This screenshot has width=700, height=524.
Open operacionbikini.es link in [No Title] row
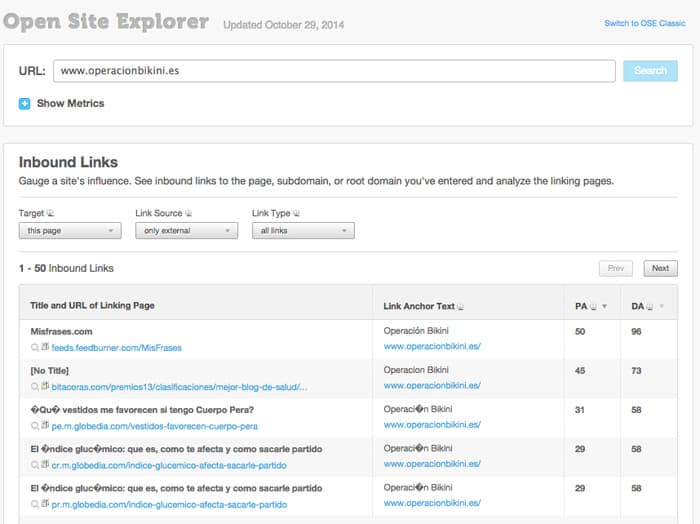click(432, 386)
